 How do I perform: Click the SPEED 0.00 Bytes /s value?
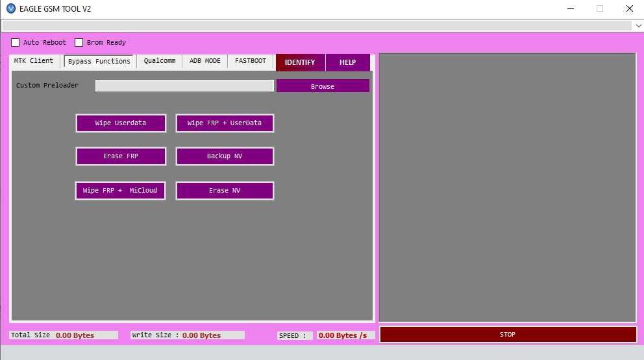click(343, 335)
